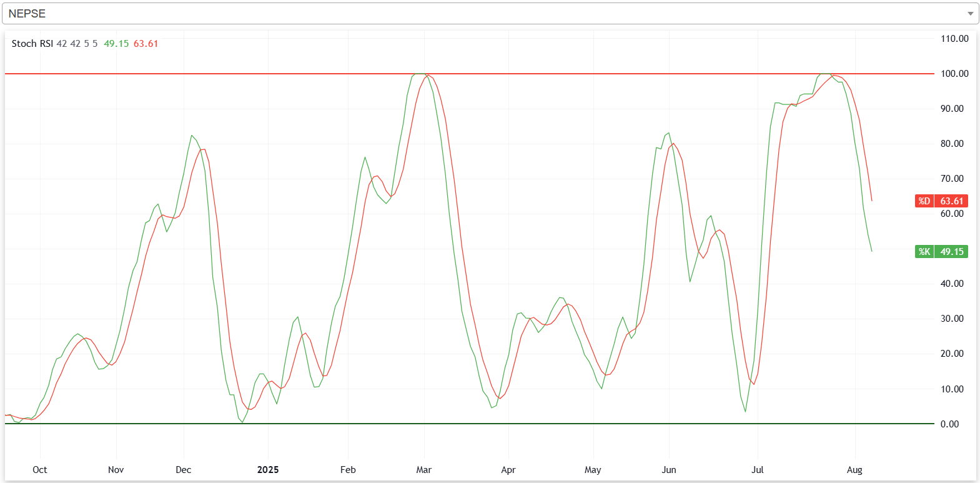This screenshot has width=980, height=483.
Task: Click the dropdown arrow beside NEPSE
Action: (970, 14)
